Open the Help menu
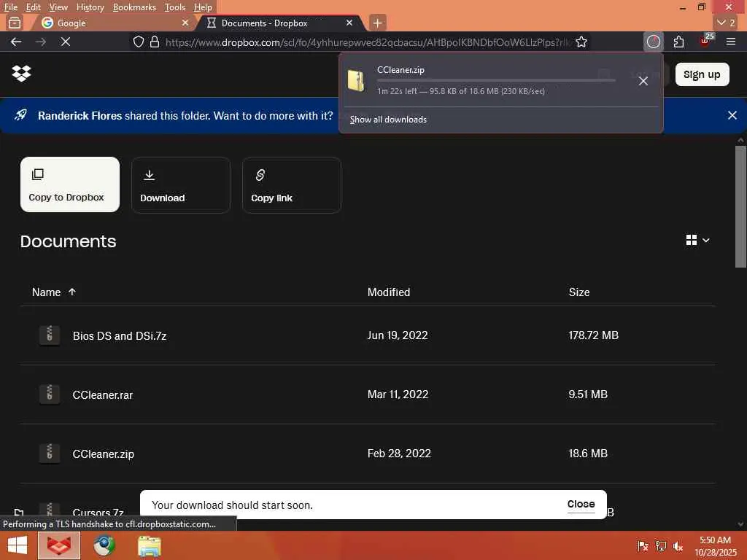Viewport: 747px width, 560px height. [203, 7]
